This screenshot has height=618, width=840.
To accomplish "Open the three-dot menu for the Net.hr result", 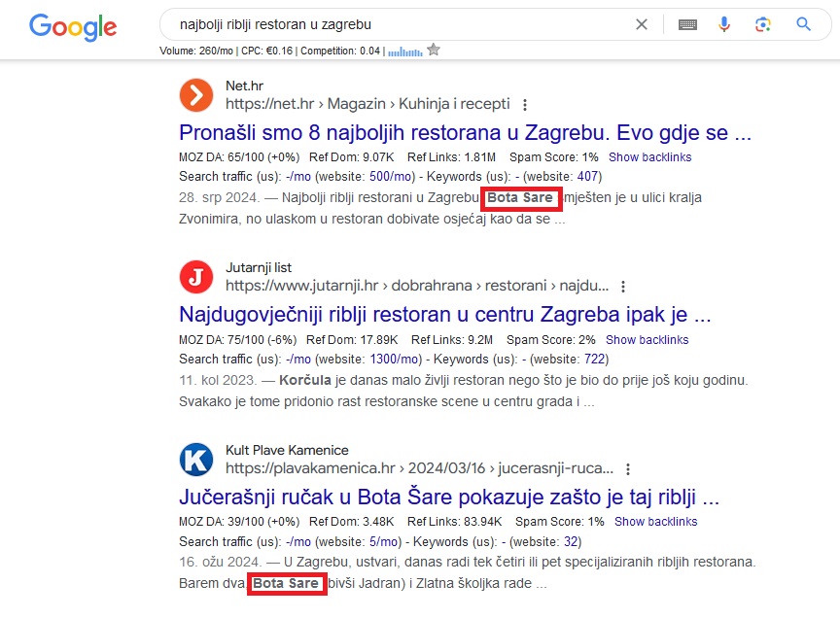I will coord(525,105).
